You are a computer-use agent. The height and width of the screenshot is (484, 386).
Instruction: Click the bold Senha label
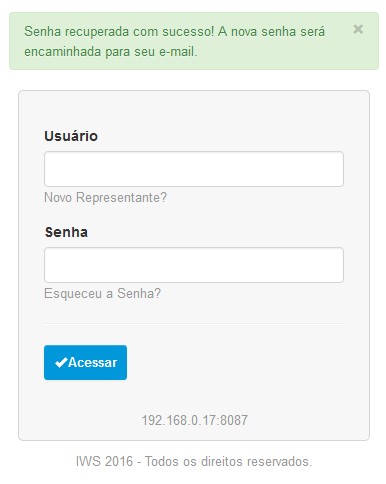point(66,232)
